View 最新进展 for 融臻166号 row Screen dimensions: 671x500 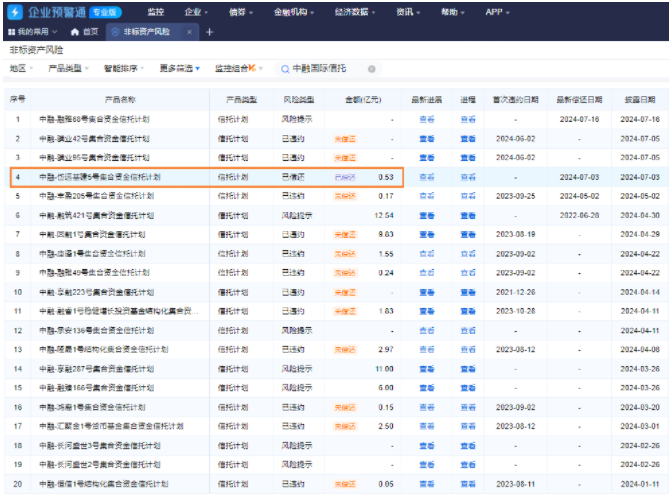click(427, 388)
